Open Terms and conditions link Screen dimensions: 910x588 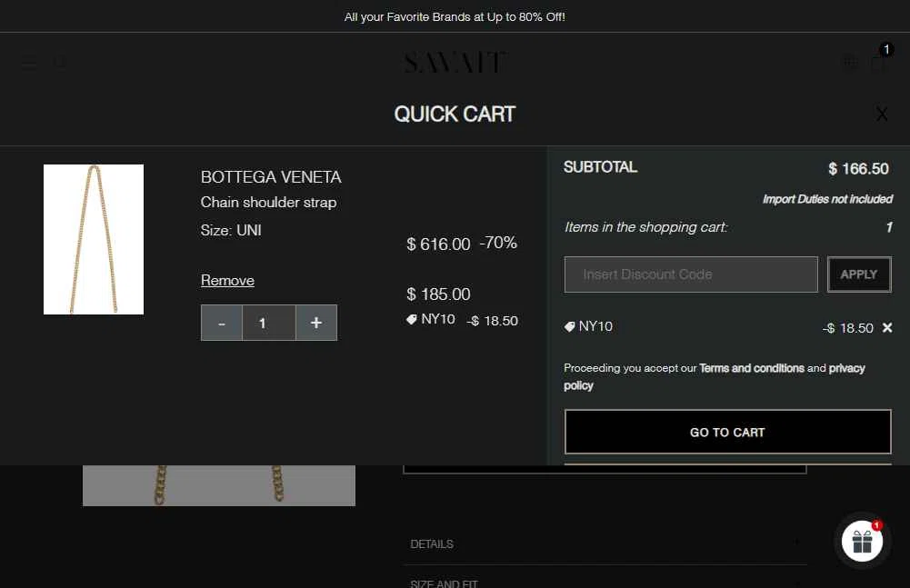[752, 368]
